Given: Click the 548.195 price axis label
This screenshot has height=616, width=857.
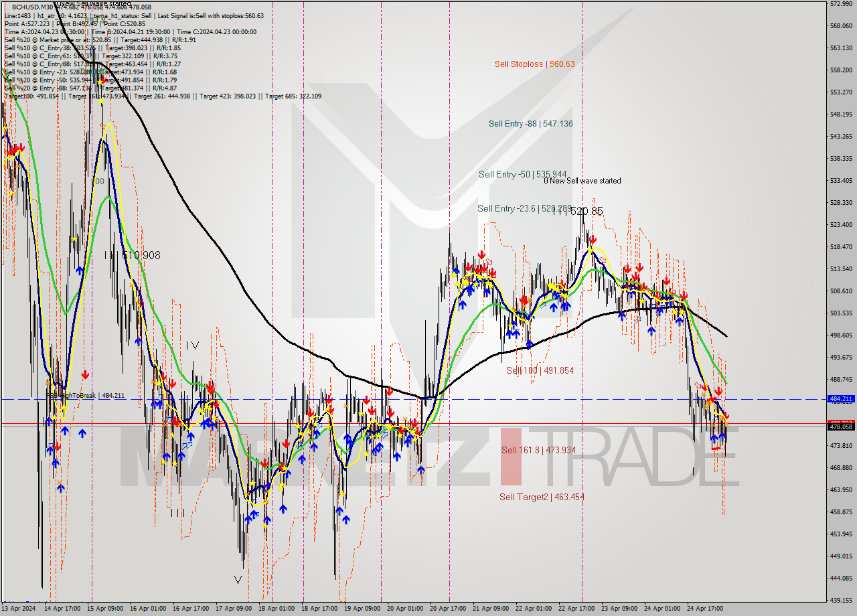Looking at the screenshot, I should (x=840, y=114).
